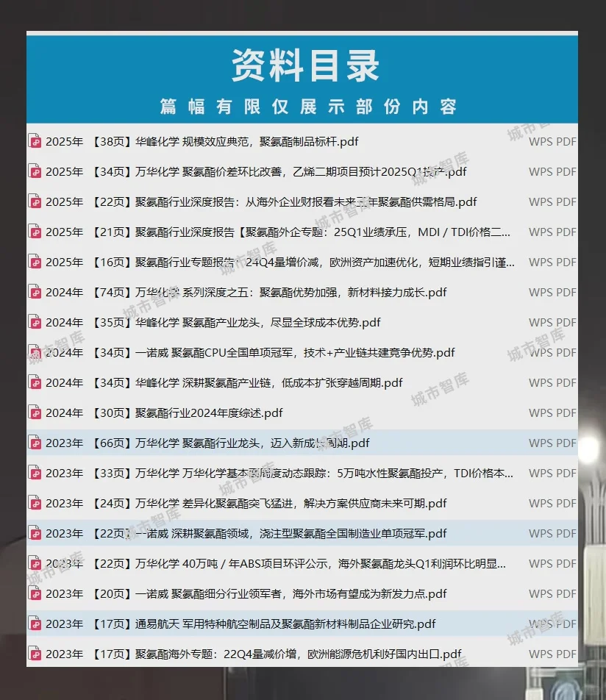Click the PDF icon next to 万华化学 乙烯二期项目 report
Viewport: 606px width, 700px height.
click(35, 171)
